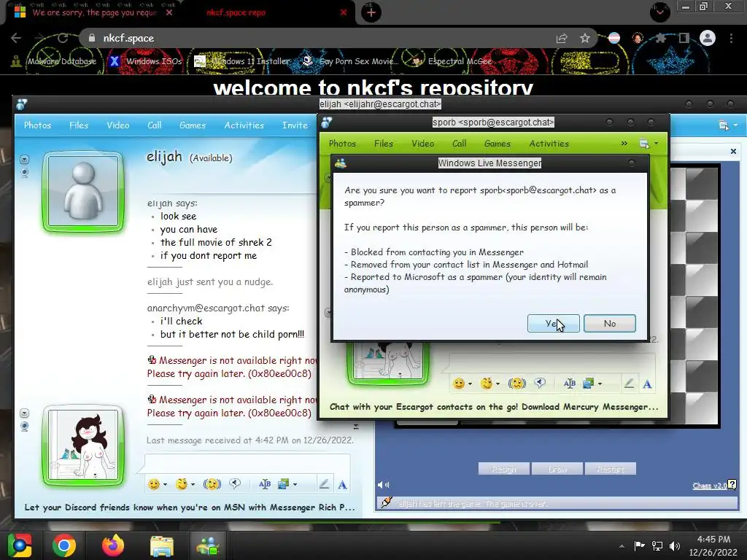Close the chess activity panel
Viewport: 747px width, 560px height.
[x=733, y=152]
